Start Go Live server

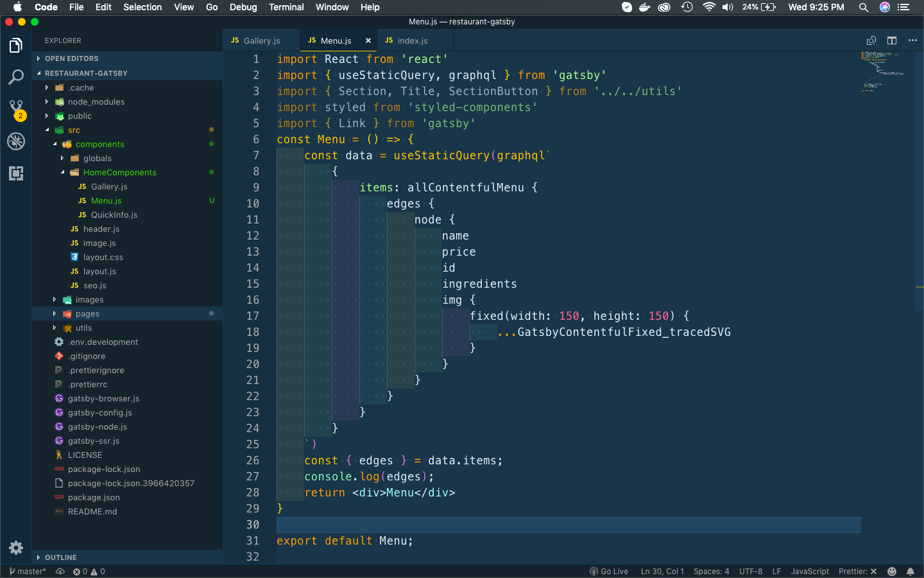click(609, 572)
